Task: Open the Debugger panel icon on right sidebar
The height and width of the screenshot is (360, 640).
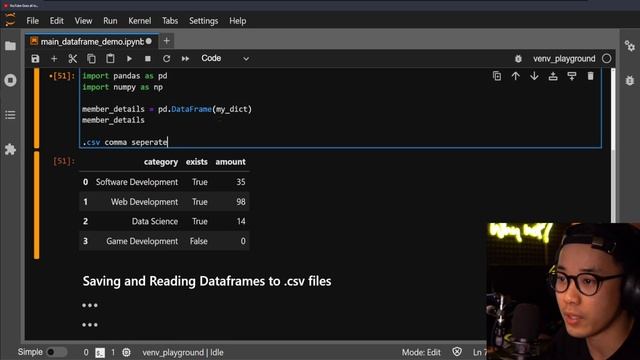Action: (x=630, y=80)
